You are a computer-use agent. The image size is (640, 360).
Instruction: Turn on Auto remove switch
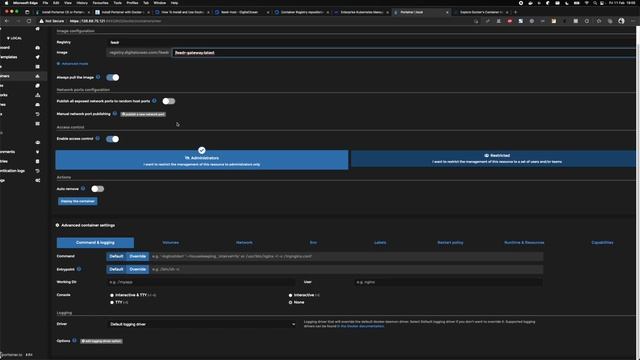click(x=98, y=189)
